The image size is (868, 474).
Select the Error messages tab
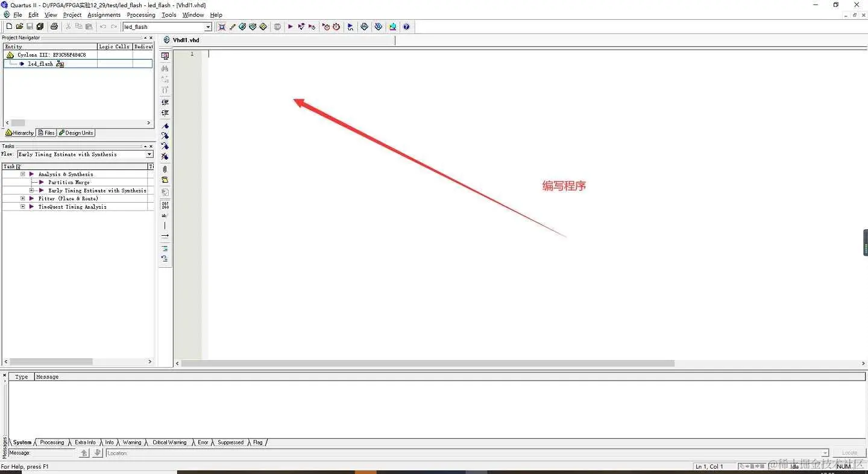click(x=203, y=443)
